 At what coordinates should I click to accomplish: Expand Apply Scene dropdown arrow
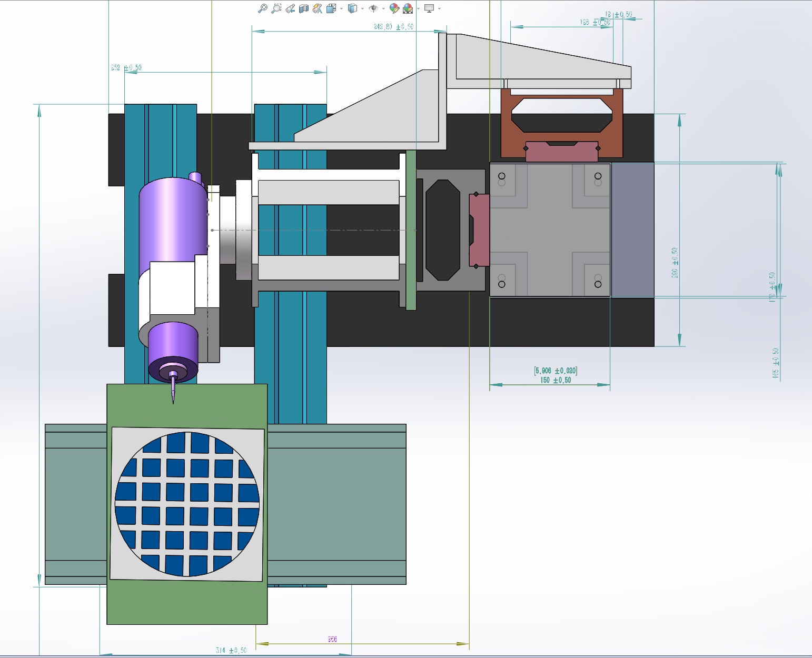click(x=418, y=8)
